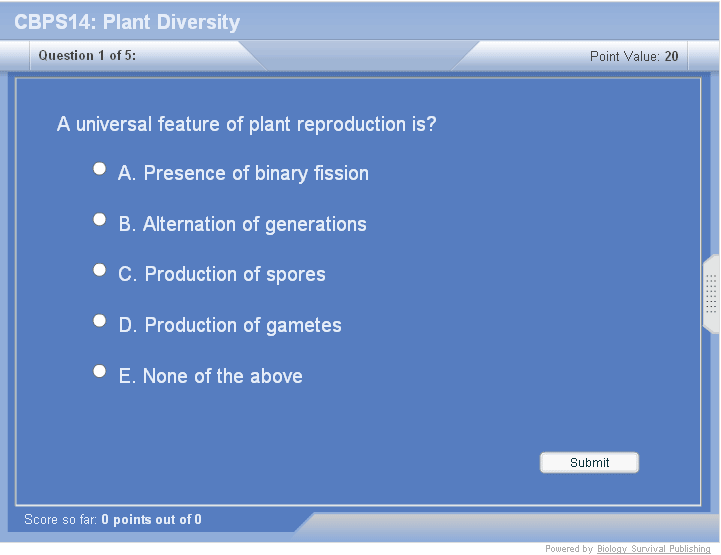
Task: Click the 'Production of spores' answer text
Action: click(x=222, y=275)
